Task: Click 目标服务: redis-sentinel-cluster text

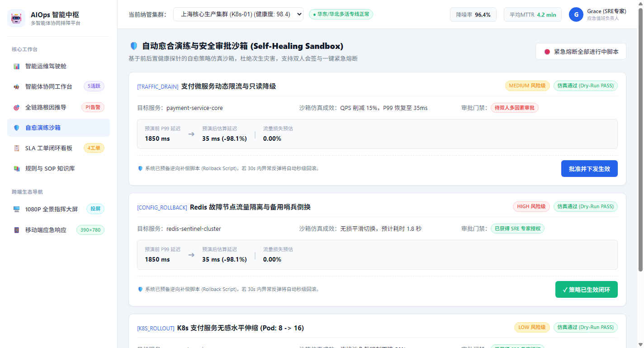Action: click(179, 229)
